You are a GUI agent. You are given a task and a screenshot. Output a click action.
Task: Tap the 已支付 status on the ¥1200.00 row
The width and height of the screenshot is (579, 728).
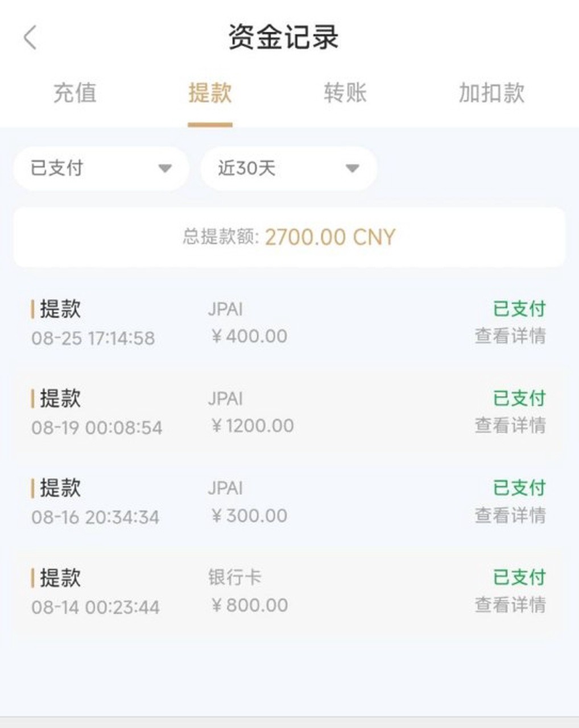point(519,398)
